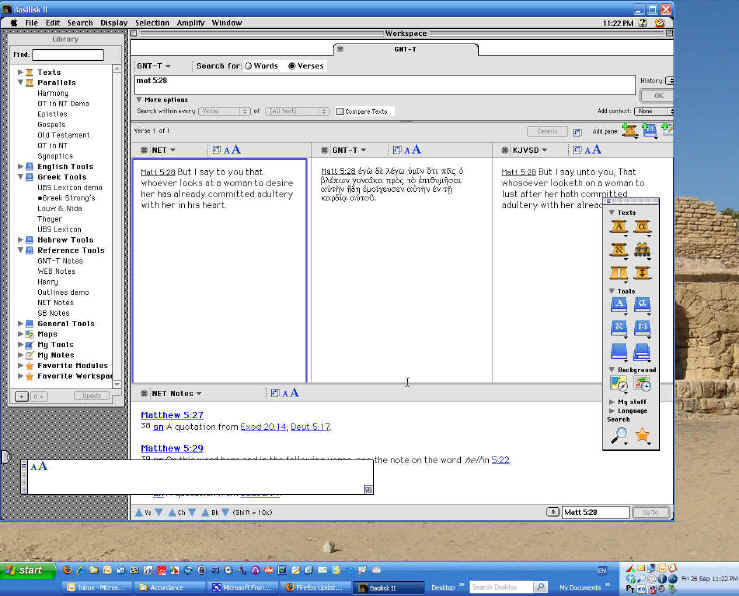The image size is (739, 596).
Task: Follow the Deut 5:17 link
Action: click(311, 427)
